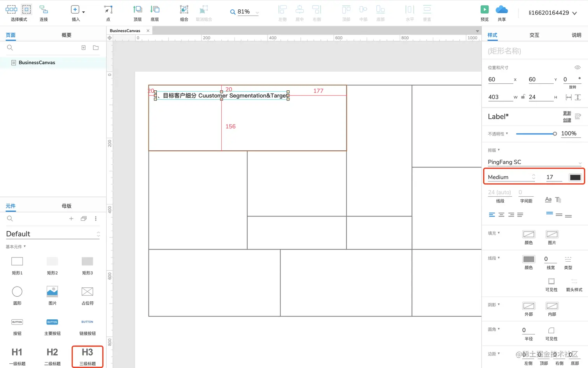Open the edit style icon beside Label
The image size is (588, 368).
[578, 116]
